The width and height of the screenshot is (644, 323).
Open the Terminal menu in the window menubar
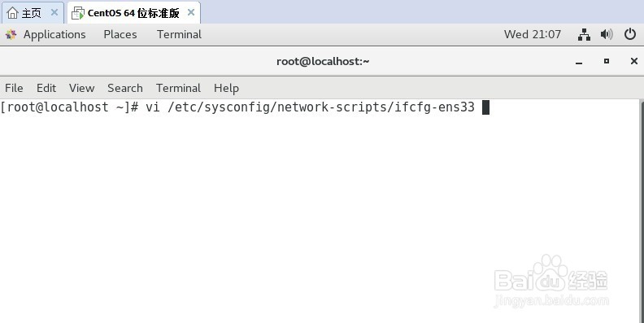click(178, 88)
